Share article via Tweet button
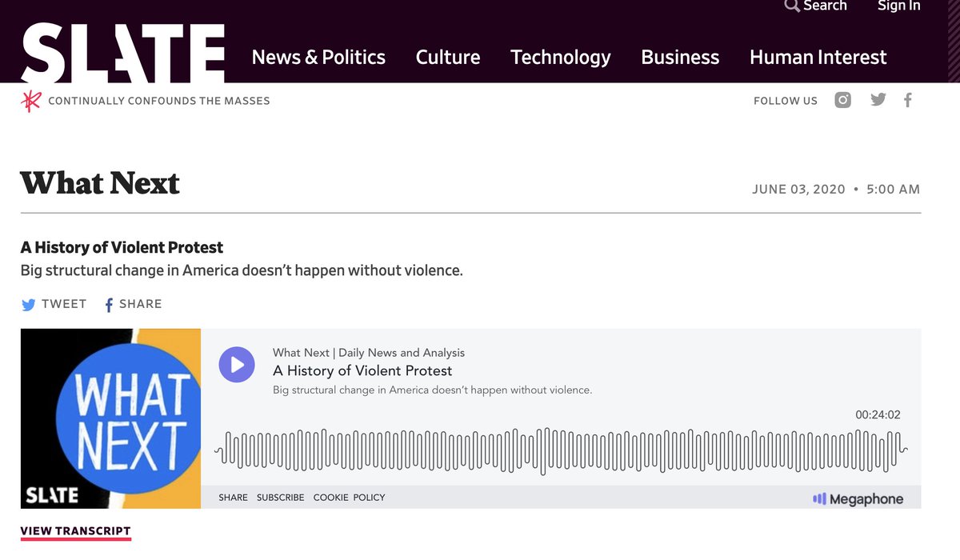The height and width of the screenshot is (560, 960). point(54,304)
